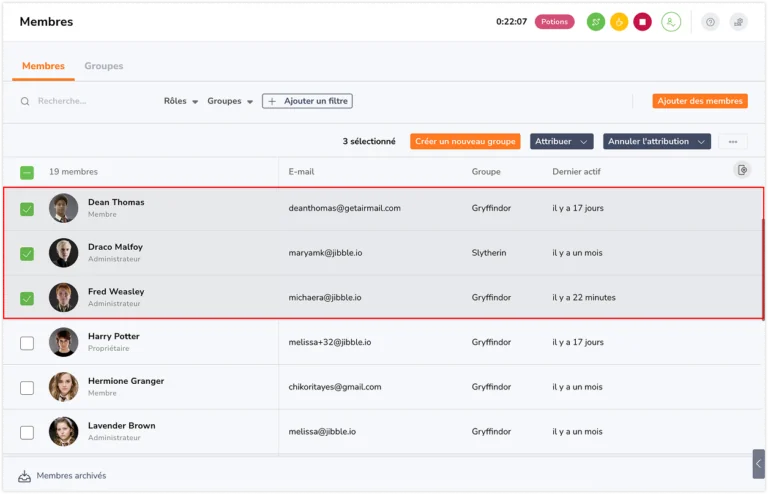
Task: Open the table column settings icon
Action: pos(742,170)
